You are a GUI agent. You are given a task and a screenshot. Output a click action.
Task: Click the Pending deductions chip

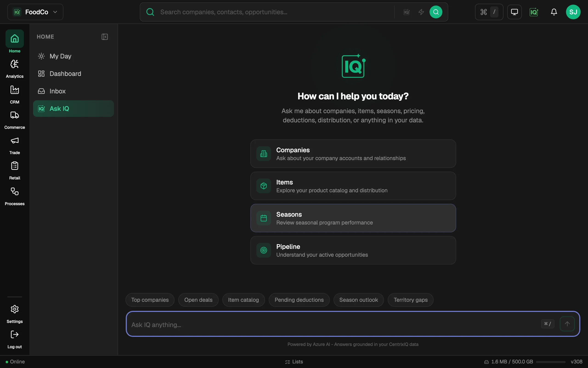(299, 300)
